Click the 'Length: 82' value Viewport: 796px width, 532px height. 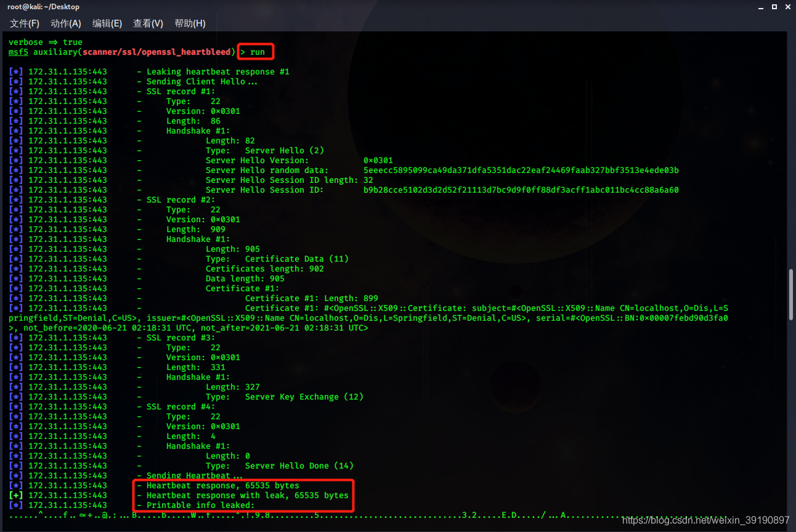tap(230, 141)
